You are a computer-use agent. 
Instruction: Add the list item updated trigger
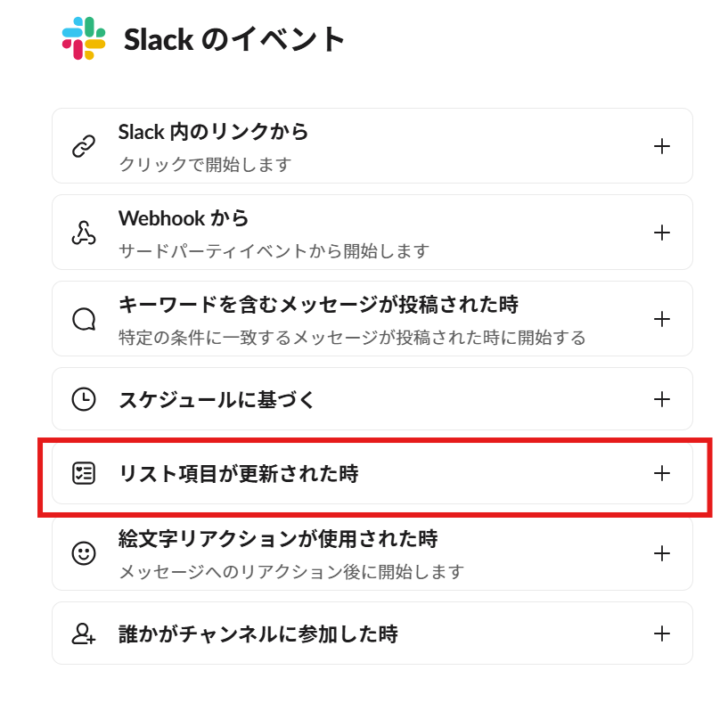pyautogui.click(x=662, y=474)
